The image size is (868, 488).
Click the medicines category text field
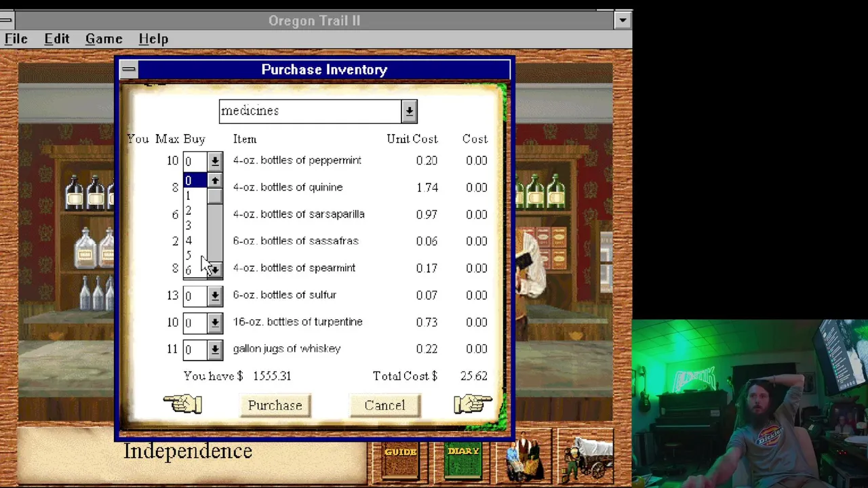[311, 112]
